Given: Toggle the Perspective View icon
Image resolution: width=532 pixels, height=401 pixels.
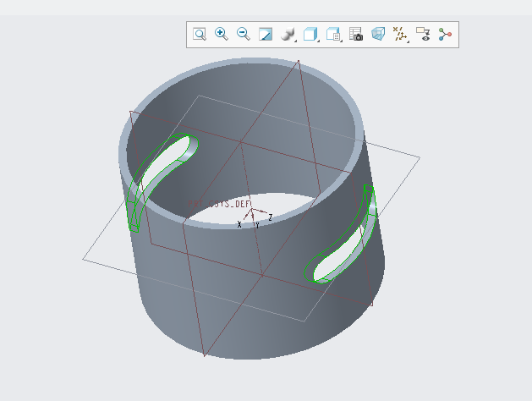Looking at the screenshot, I should tap(378, 35).
